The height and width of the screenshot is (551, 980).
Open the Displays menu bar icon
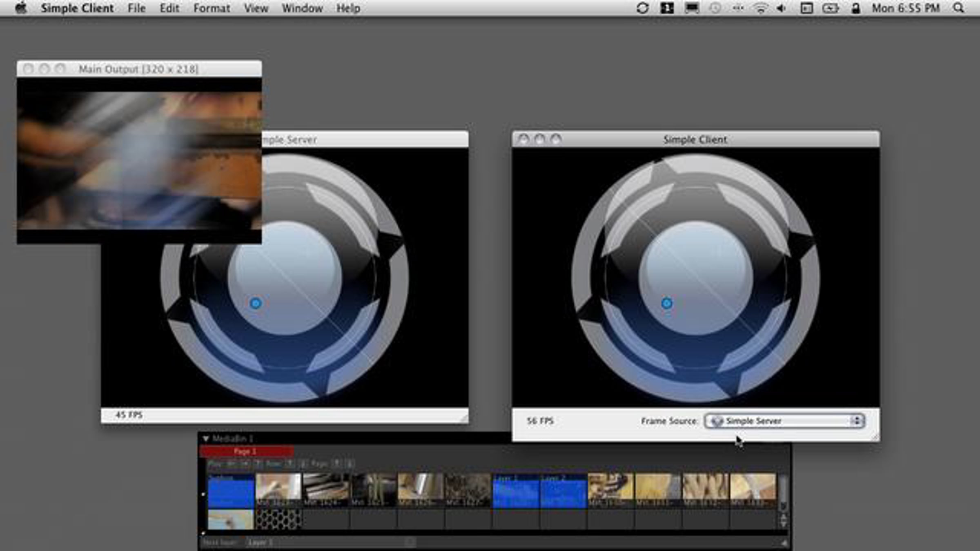coord(692,8)
